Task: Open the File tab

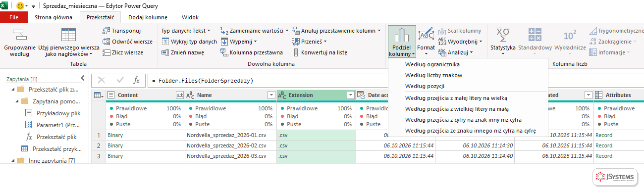Action: coord(14,17)
